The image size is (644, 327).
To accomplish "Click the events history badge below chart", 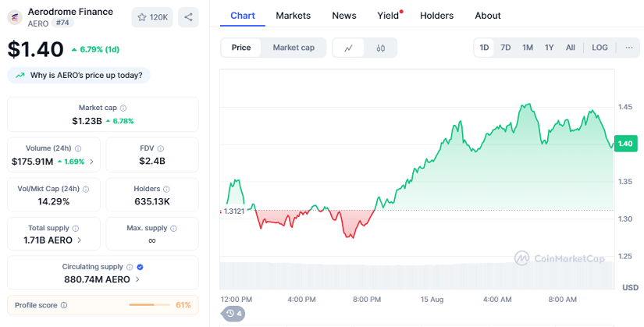I will (233, 314).
